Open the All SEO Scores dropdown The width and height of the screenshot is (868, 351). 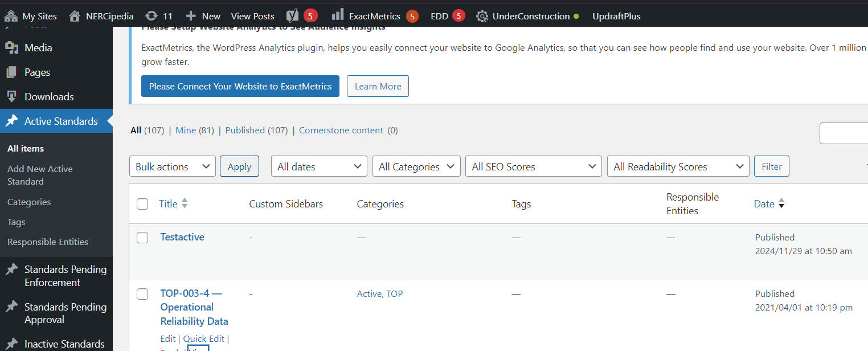(534, 166)
